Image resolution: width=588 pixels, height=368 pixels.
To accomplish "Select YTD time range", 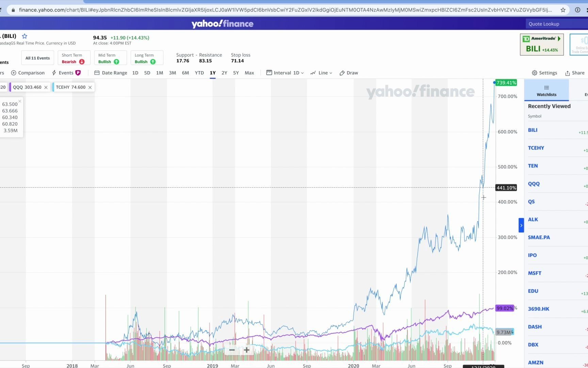I will pyautogui.click(x=199, y=73).
